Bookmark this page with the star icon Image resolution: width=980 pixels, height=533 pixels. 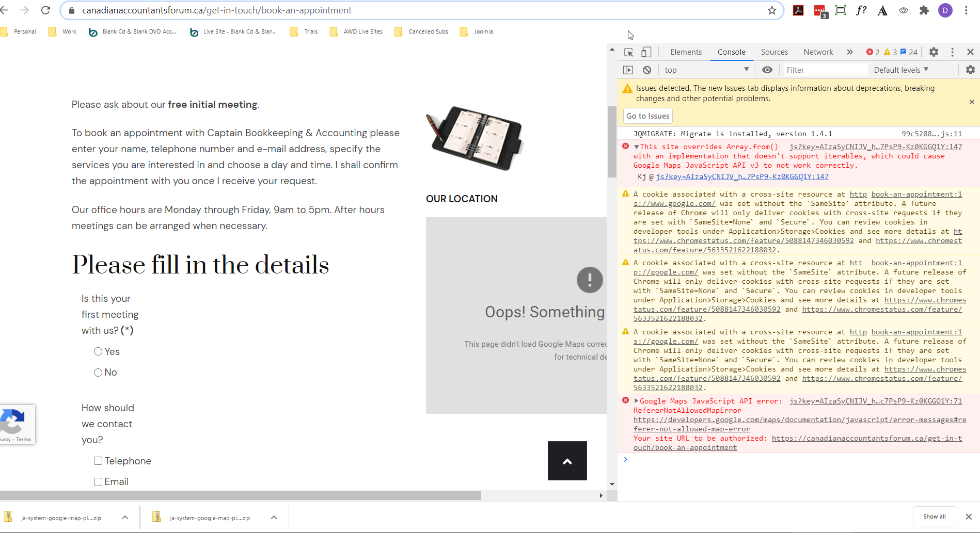[772, 10]
